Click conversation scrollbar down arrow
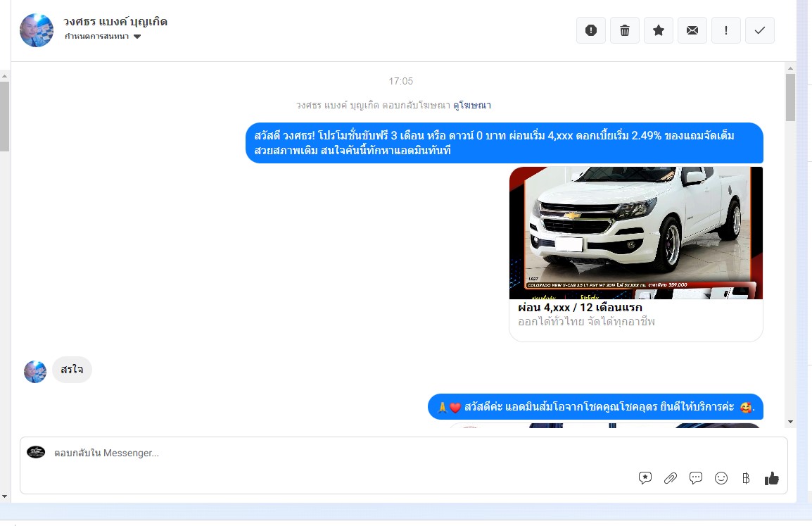Screen dimensions: 812x526 coord(790,422)
